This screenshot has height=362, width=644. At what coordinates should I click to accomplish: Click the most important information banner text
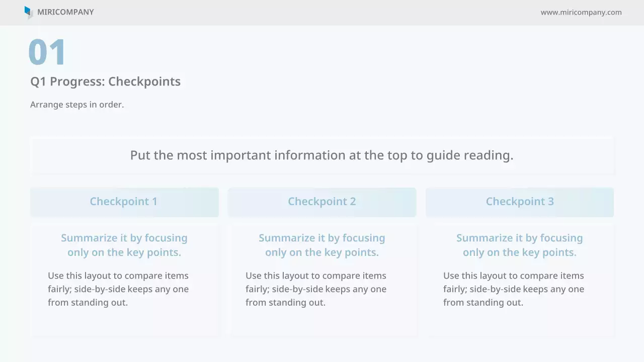click(x=321, y=155)
